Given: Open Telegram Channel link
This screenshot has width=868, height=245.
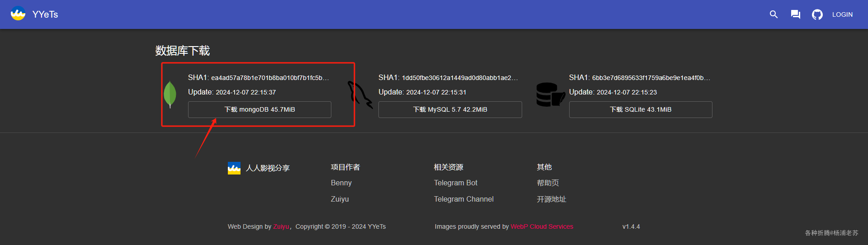Looking at the screenshot, I should click(463, 199).
